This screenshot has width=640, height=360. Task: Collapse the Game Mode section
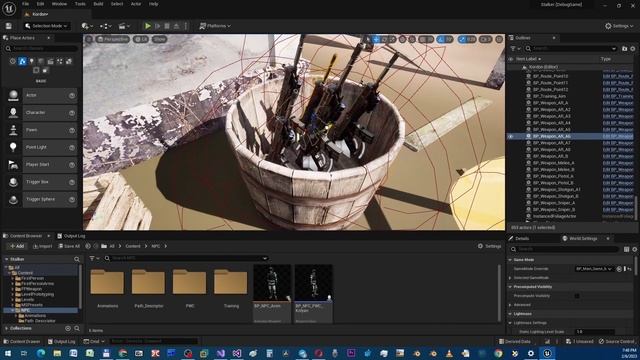coord(510,260)
